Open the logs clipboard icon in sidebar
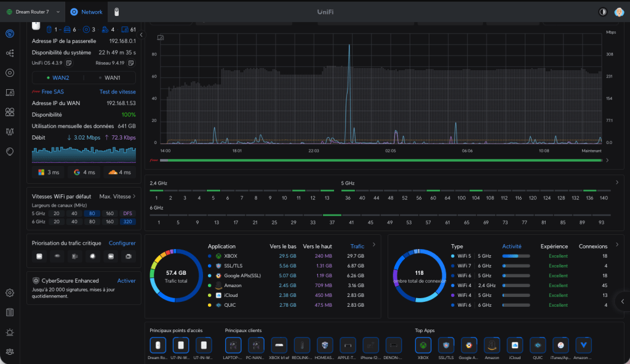 (x=10, y=312)
